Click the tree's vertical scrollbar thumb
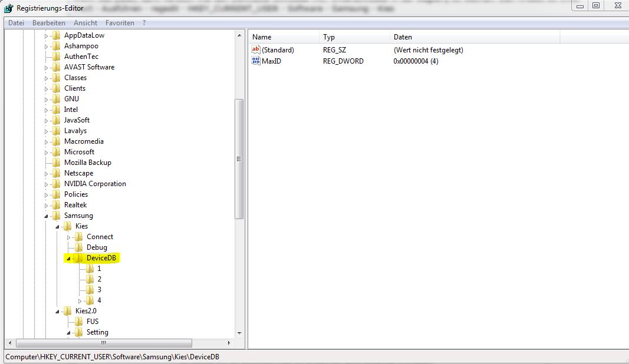The image size is (629, 364). 239,159
